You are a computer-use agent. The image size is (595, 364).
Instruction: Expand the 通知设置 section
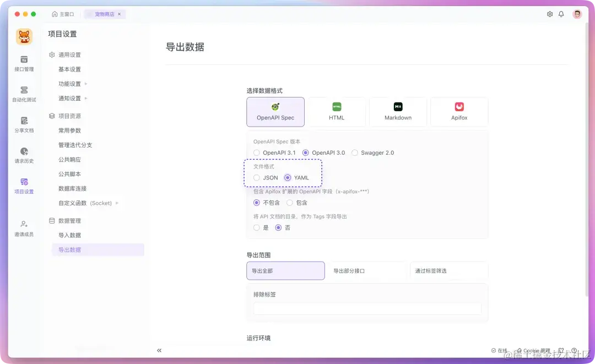click(69, 99)
